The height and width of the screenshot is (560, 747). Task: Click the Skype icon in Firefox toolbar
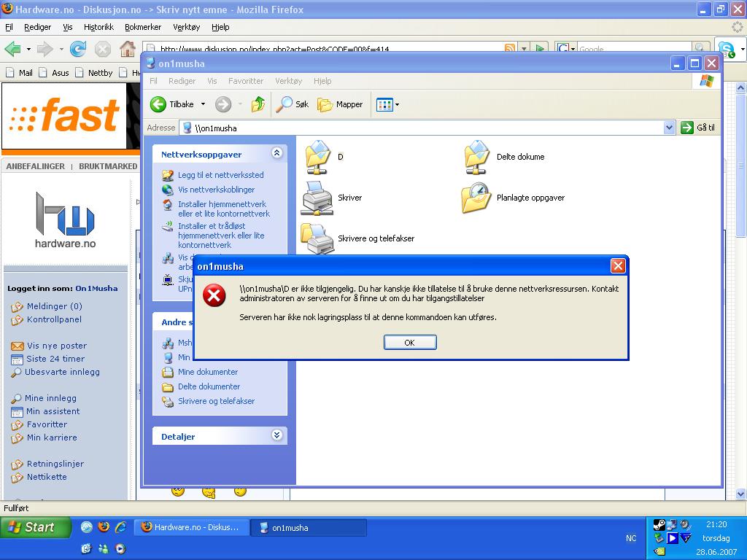(727, 49)
